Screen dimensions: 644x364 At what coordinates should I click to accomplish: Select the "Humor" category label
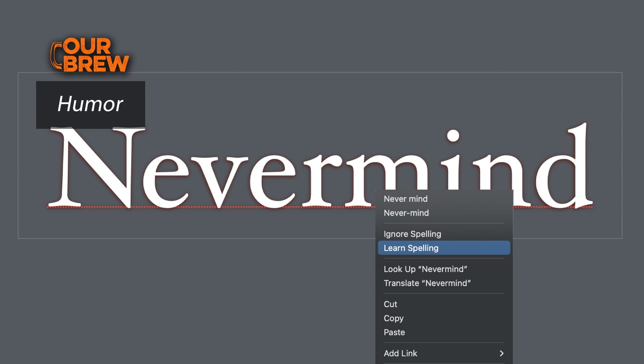click(x=90, y=104)
